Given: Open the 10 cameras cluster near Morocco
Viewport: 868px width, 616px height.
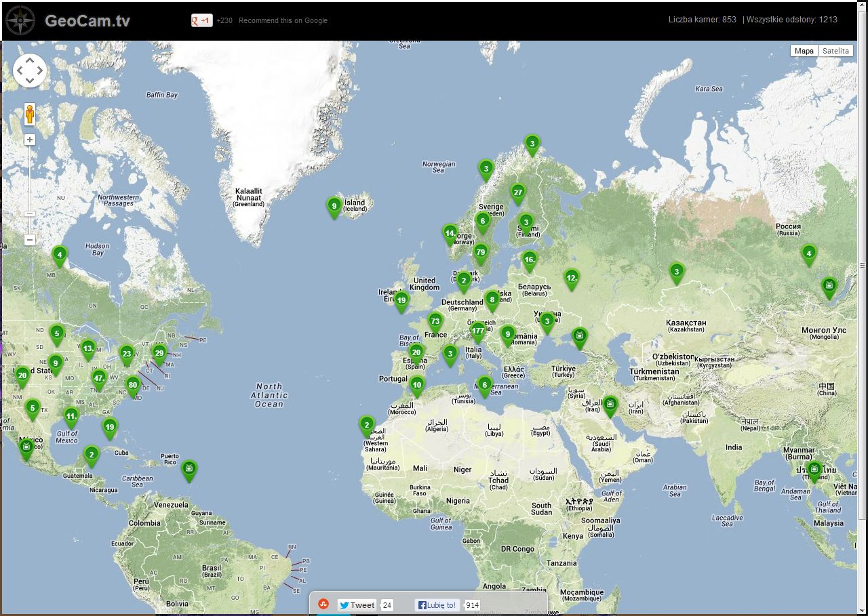Looking at the screenshot, I should [x=416, y=386].
